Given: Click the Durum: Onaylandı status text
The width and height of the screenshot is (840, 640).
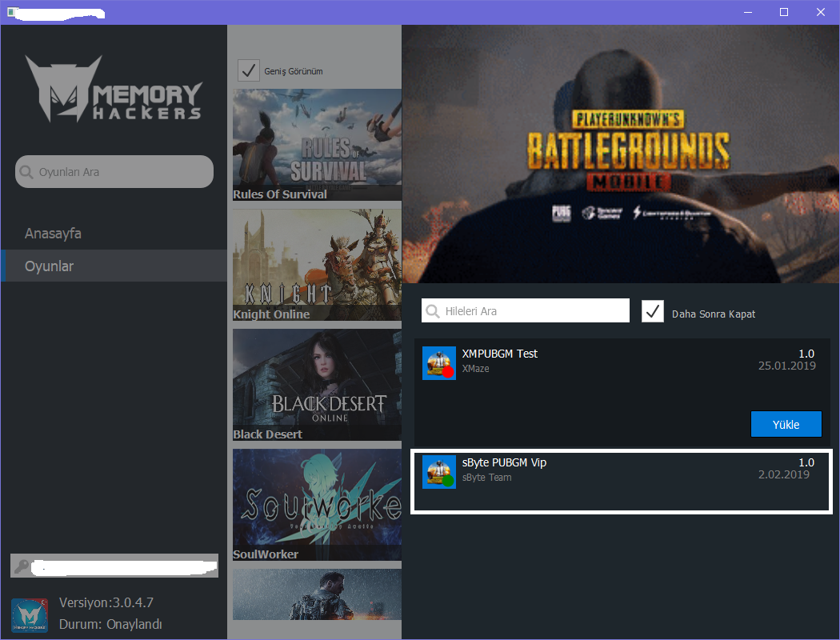Looking at the screenshot, I should coord(110,625).
